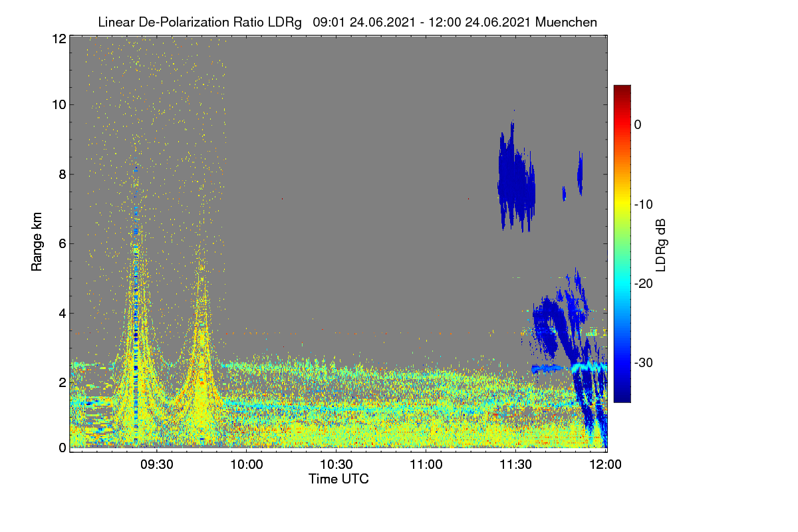The height and width of the screenshot is (532, 798).
Task: Click the dark red top of colorbar
Action: tap(622, 90)
